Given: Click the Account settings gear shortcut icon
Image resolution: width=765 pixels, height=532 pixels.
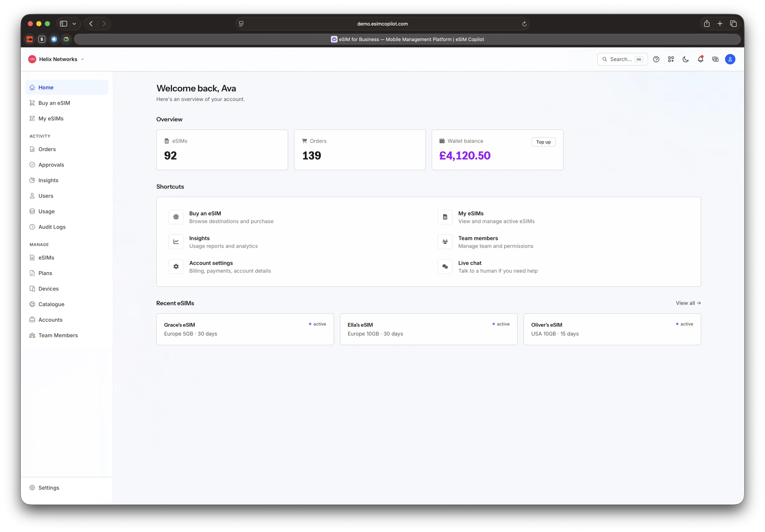Looking at the screenshot, I should coord(176,267).
